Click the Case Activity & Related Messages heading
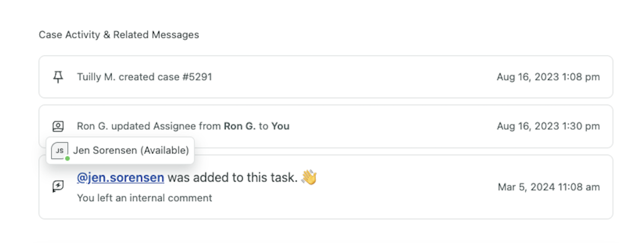This screenshot has height=243, width=644. click(x=119, y=35)
